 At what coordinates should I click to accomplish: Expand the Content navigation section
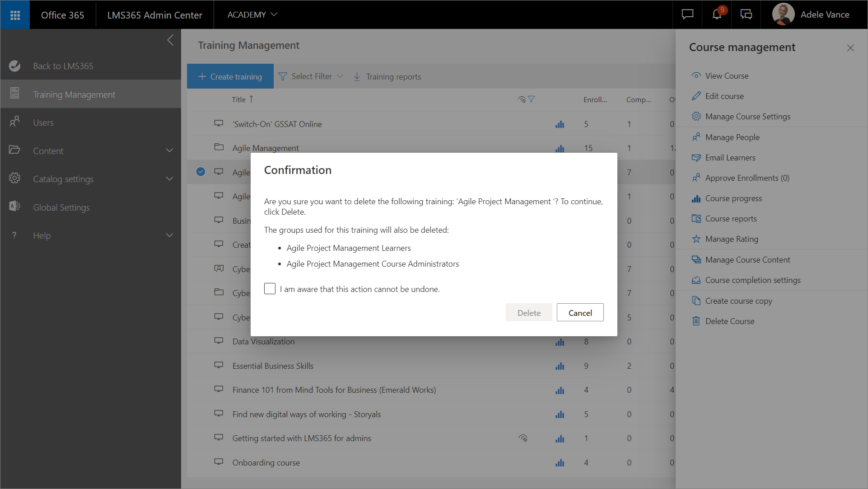click(169, 150)
